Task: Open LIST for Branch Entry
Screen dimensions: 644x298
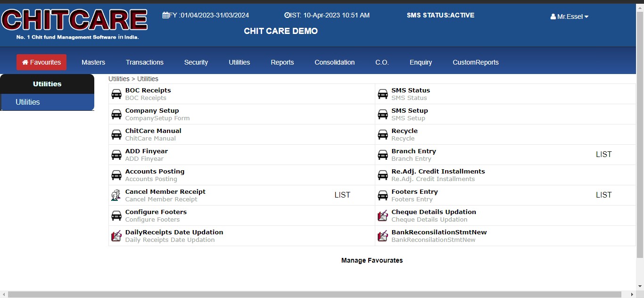Action: tap(603, 155)
